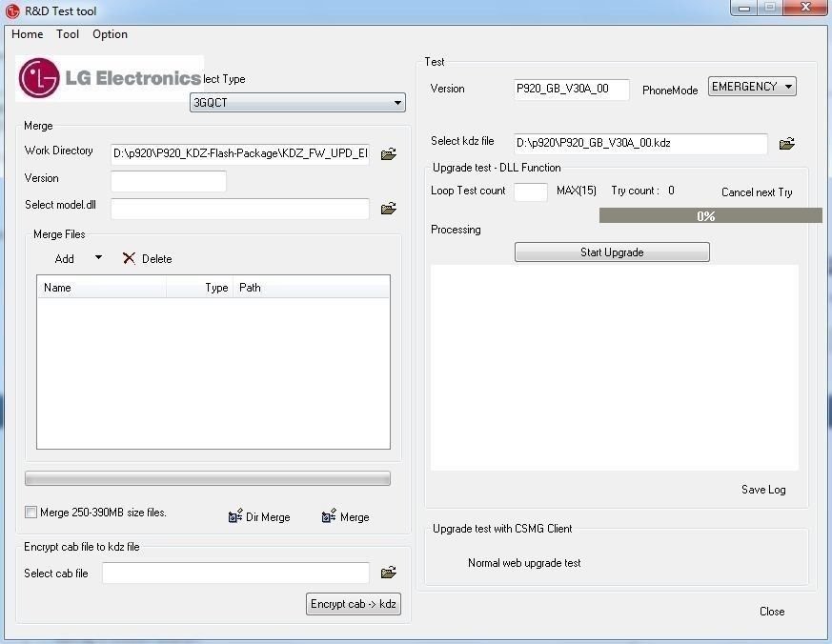Click the Merge Version input field

click(x=169, y=181)
